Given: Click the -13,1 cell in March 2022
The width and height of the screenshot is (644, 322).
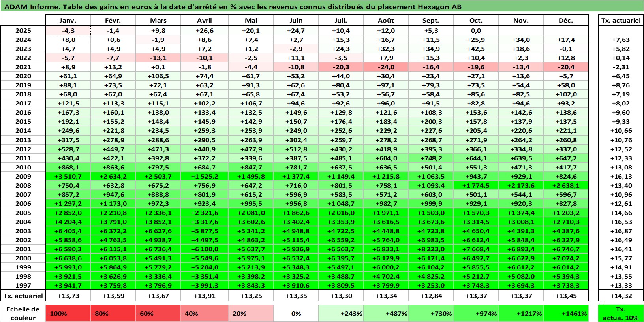Looking at the screenshot, I should point(158,58).
